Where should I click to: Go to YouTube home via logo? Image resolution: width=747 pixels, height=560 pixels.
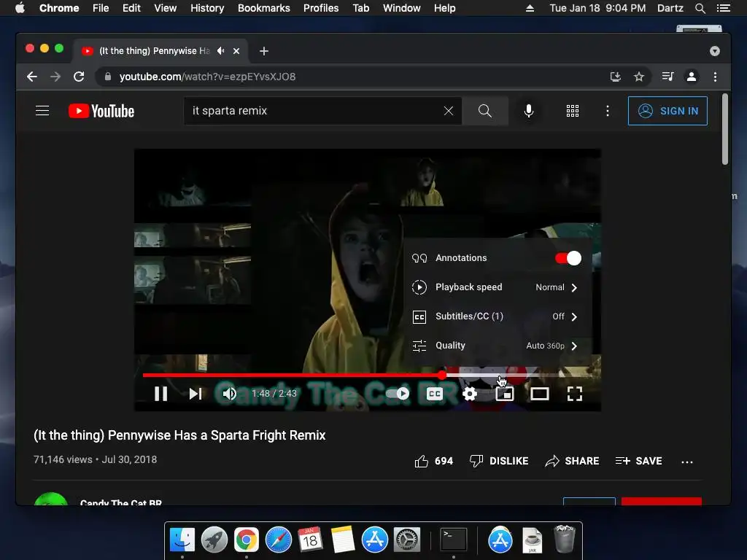point(101,111)
